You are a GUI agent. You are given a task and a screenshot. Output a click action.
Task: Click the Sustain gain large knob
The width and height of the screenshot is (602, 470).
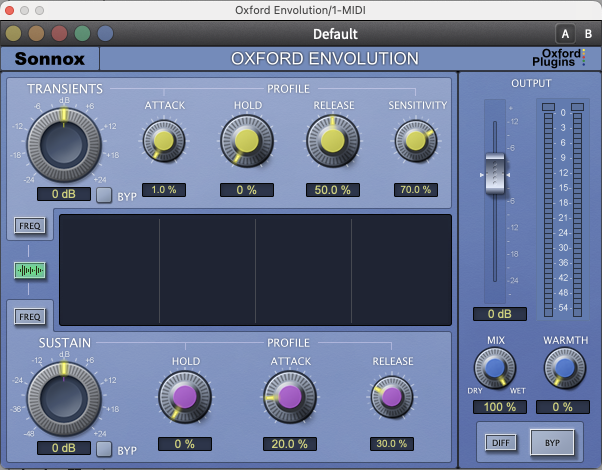click(x=64, y=399)
